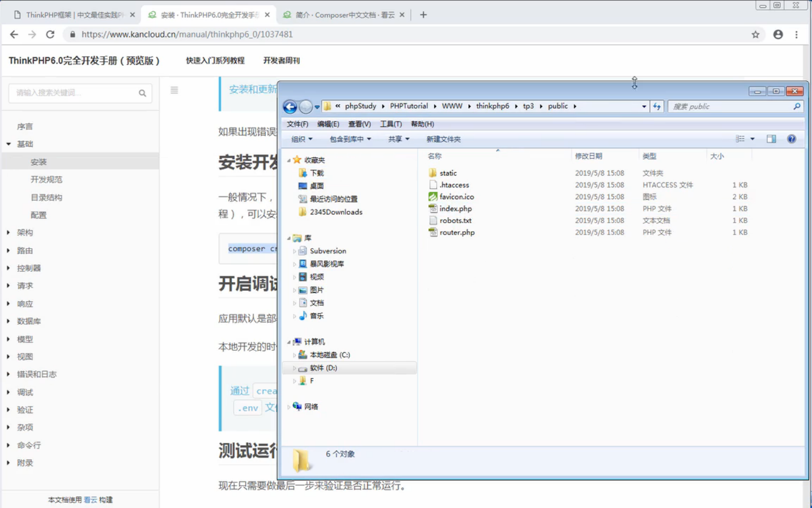Open 开发者周刊 link
Viewport: 812px width, 508px height.
pyautogui.click(x=281, y=60)
